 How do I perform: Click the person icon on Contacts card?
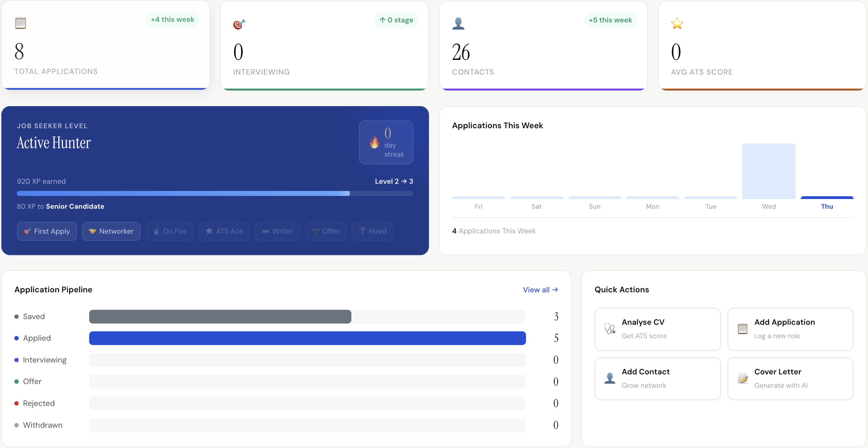[x=458, y=24]
